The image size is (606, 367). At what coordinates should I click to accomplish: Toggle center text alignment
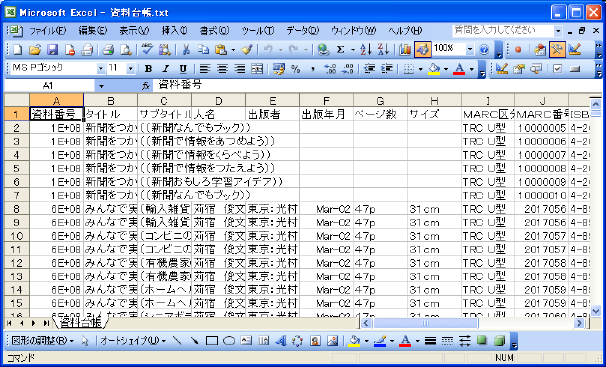pyautogui.click(x=222, y=69)
